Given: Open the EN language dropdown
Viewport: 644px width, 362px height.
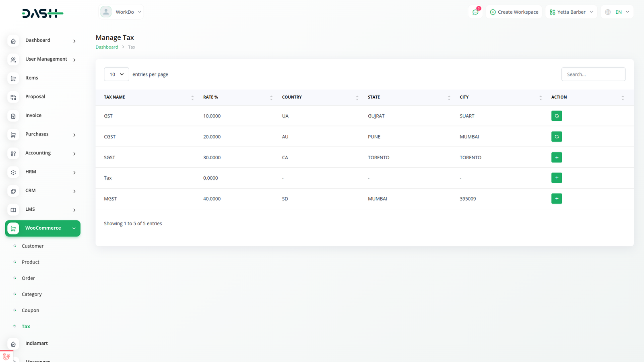Looking at the screenshot, I should click(617, 12).
